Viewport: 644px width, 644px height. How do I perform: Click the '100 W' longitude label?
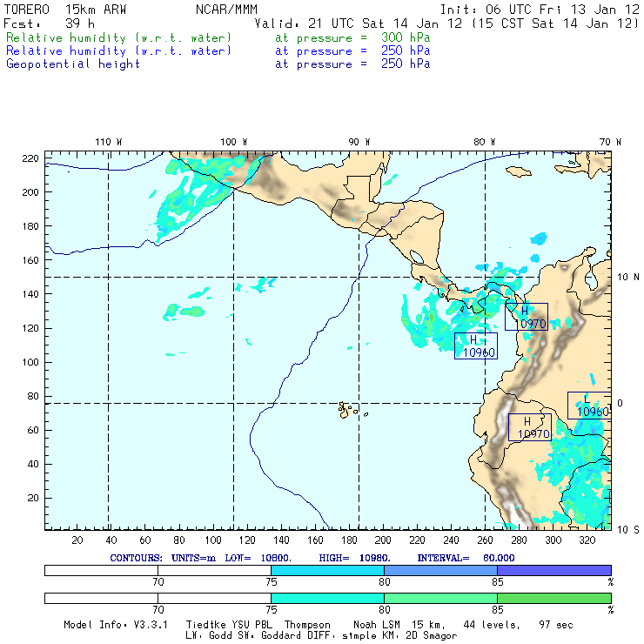[x=234, y=142]
